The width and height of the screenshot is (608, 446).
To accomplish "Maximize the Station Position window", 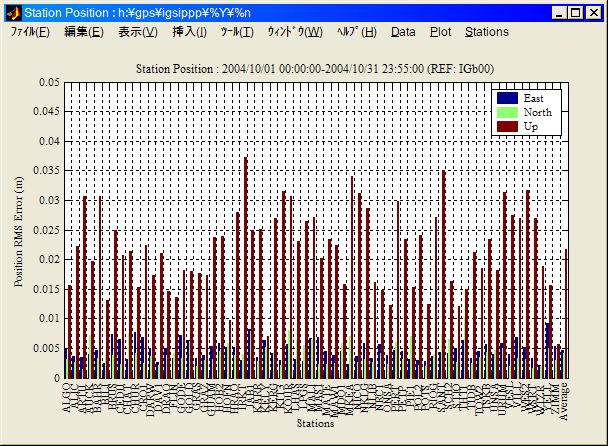I will pos(575,13).
